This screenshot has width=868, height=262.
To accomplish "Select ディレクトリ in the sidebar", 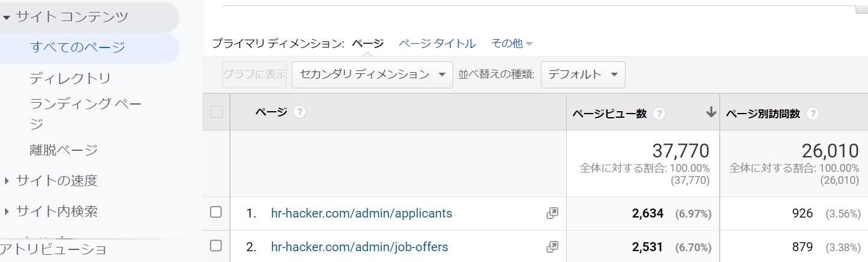I will coord(70,79).
